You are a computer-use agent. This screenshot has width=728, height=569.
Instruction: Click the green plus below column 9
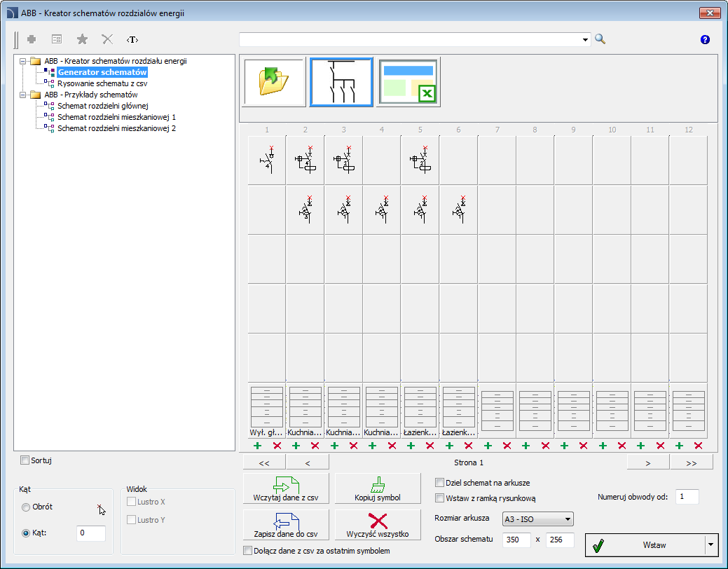pos(564,446)
